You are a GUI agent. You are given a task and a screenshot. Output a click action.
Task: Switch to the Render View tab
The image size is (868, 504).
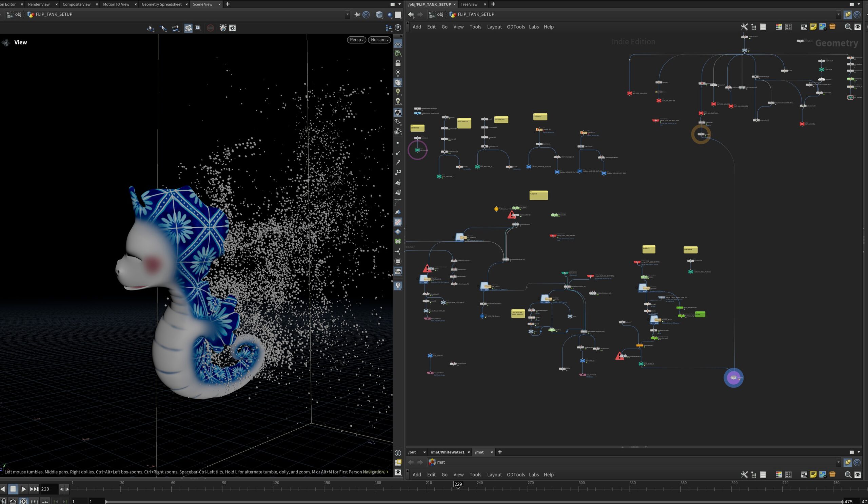pyautogui.click(x=39, y=4)
